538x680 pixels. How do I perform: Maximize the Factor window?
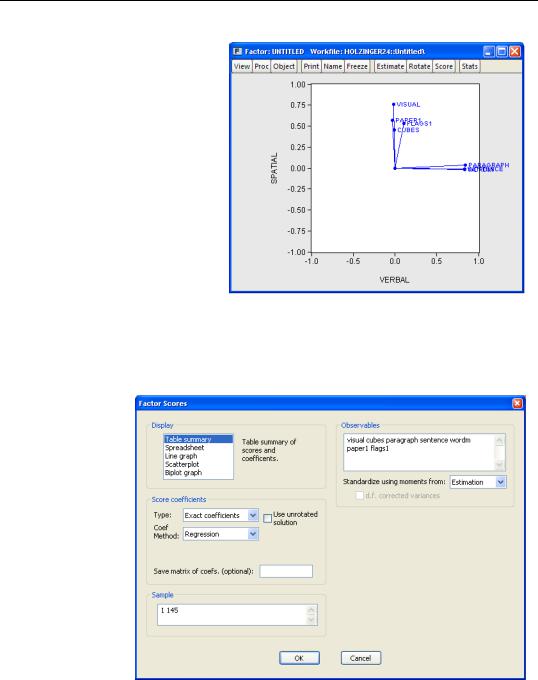click(502, 52)
